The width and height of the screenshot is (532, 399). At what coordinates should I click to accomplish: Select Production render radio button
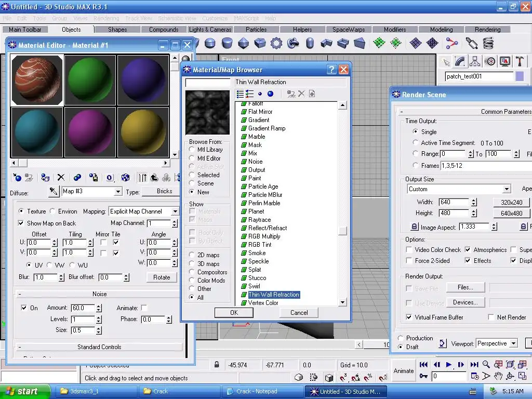tap(401, 338)
